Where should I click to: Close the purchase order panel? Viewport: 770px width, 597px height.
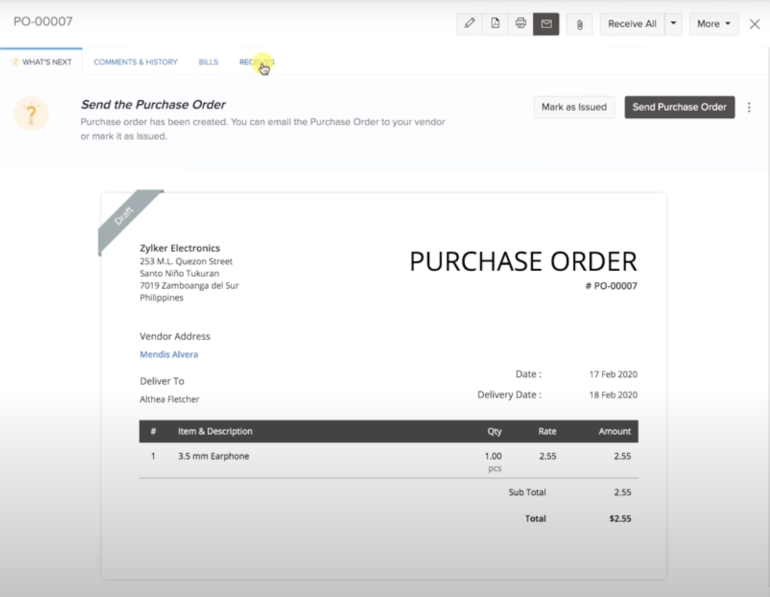click(755, 24)
